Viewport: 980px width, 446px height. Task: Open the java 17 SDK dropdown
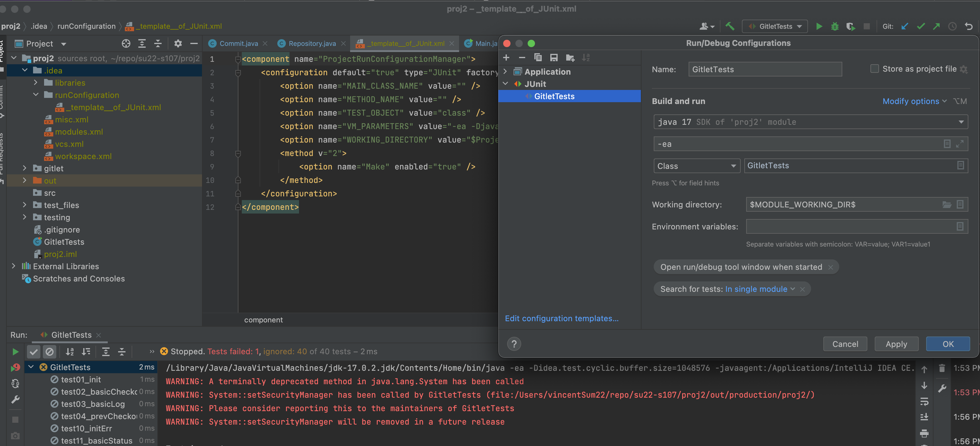point(810,122)
